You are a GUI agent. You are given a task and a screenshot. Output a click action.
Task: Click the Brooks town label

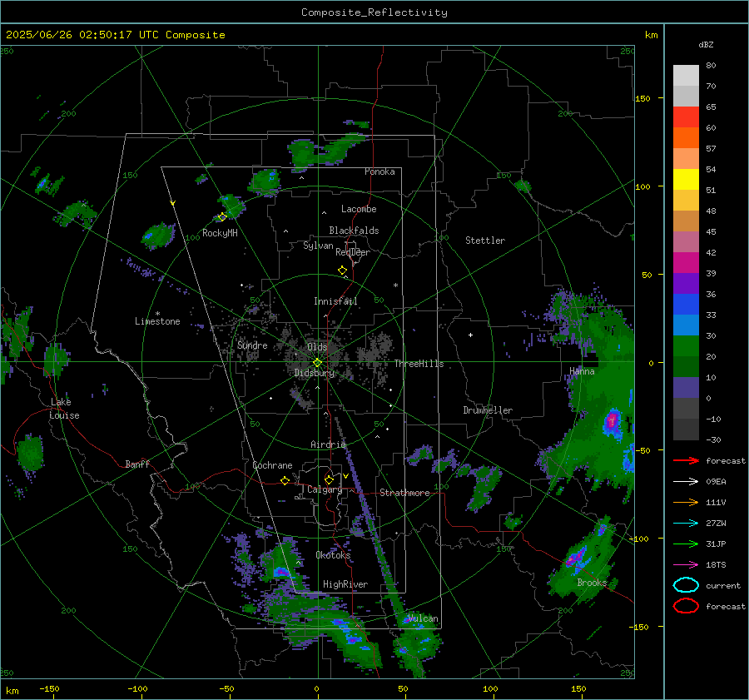click(592, 583)
